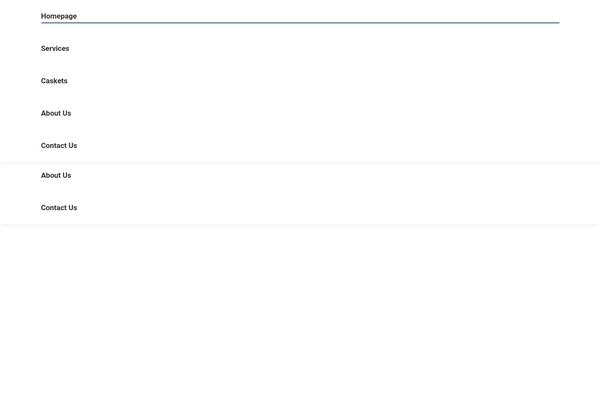Click the first Contact Us link
This screenshot has height=400, width=600.
click(x=59, y=145)
